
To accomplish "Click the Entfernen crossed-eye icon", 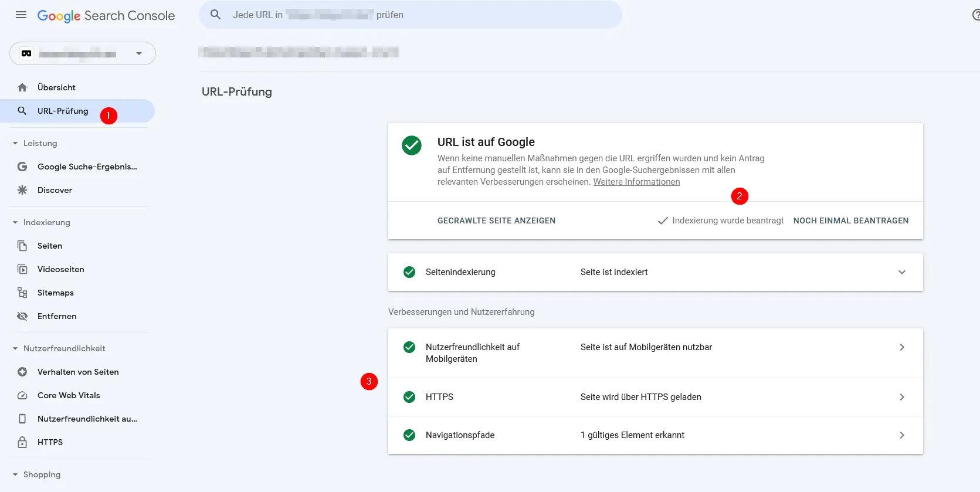I will pyautogui.click(x=22, y=316).
